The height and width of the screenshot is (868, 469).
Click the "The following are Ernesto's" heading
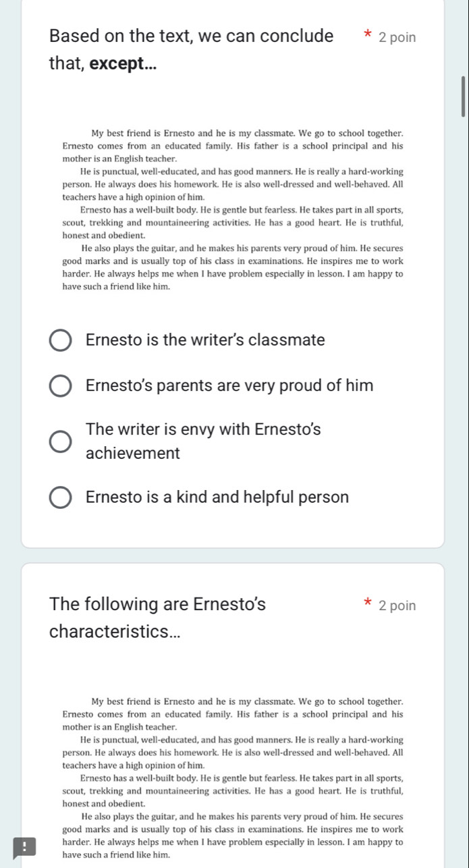point(158,604)
